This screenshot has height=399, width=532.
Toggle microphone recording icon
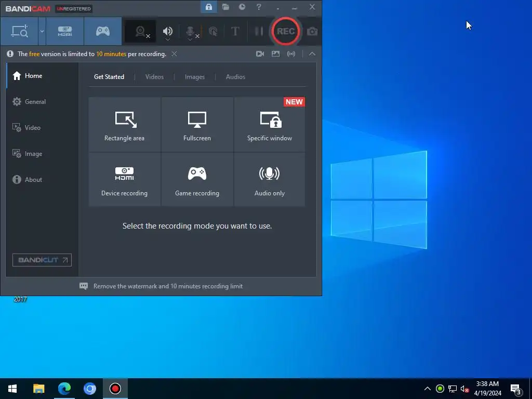190,31
